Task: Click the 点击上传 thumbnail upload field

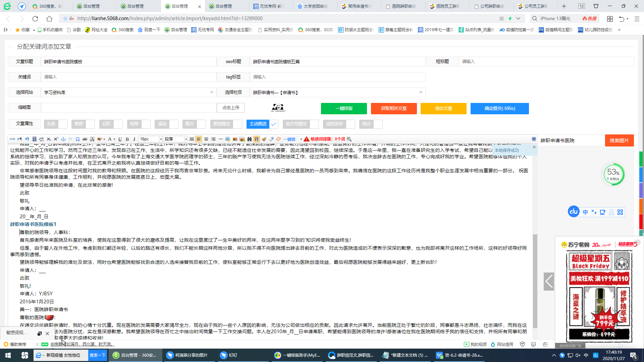Action: click(231, 108)
